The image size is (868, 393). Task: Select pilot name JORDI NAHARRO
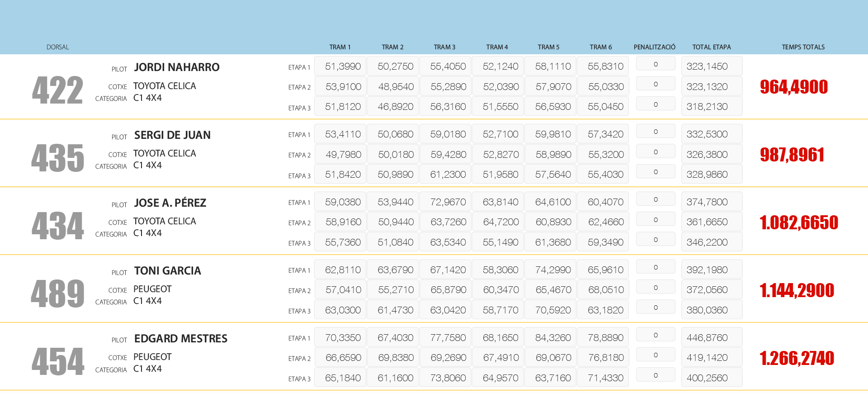176,67
